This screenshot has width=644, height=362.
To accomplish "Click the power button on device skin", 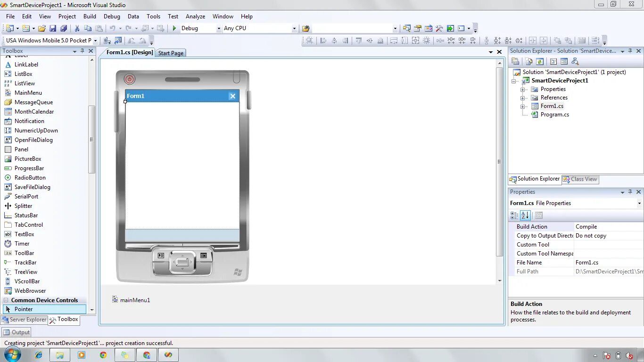I will point(130,79).
